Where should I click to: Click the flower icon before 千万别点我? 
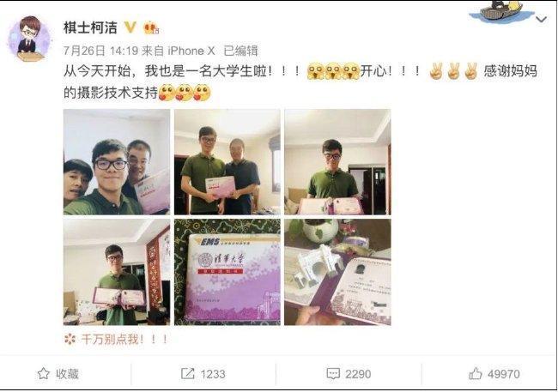point(70,339)
